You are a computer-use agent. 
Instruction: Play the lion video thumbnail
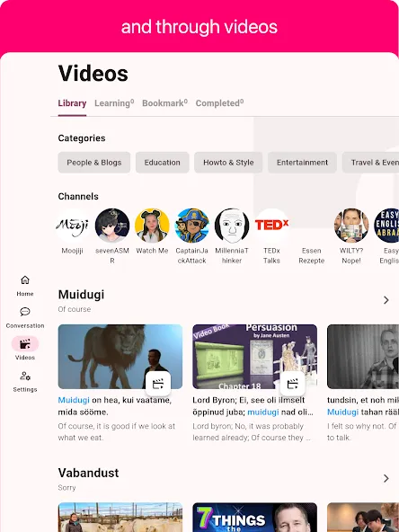(120, 357)
